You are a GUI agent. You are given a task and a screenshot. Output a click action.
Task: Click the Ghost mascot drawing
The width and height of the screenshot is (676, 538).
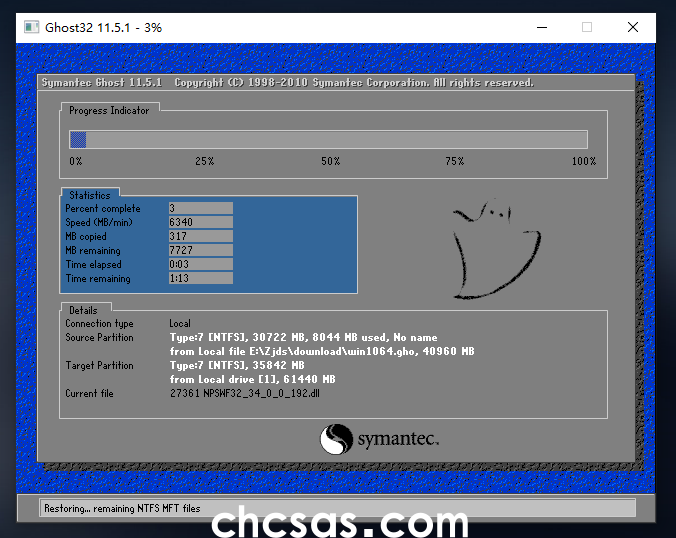point(496,249)
